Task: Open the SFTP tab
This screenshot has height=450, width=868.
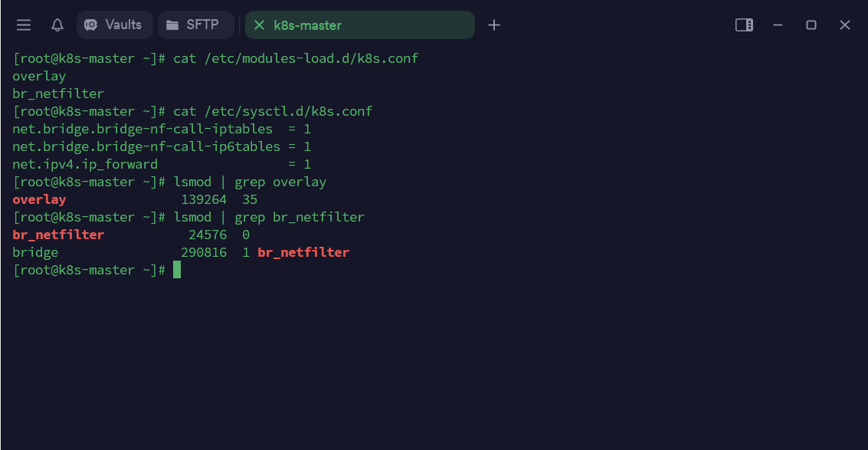Action: [195, 25]
